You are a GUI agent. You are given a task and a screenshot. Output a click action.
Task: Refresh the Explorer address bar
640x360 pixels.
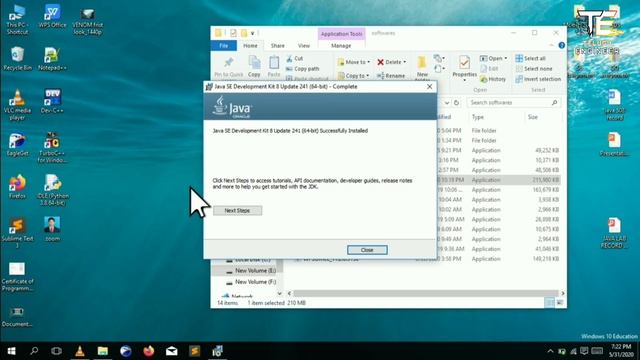point(457,103)
